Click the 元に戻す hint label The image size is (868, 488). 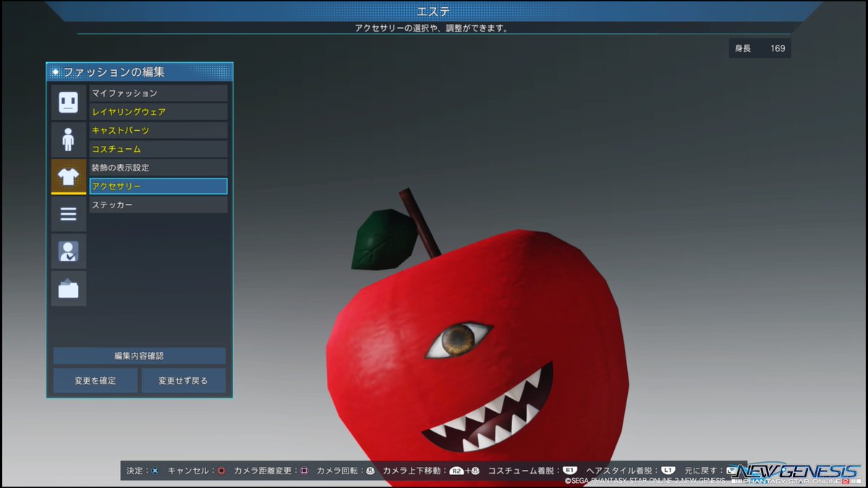(700, 471)
